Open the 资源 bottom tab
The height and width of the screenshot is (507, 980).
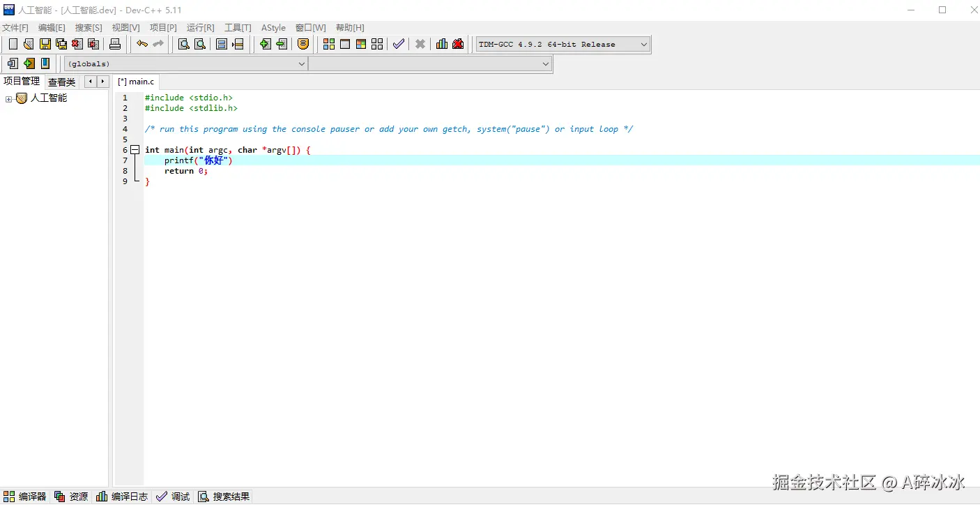(x=72, y=497)
